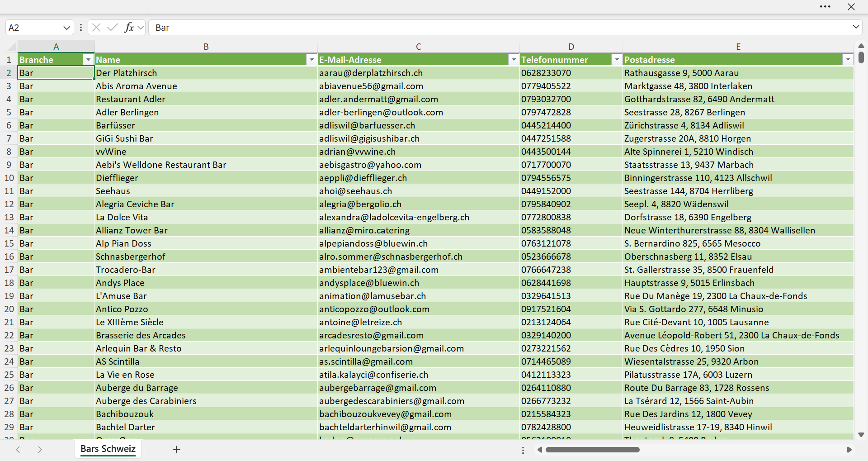Select the Bars Schweiz sheet tab

108,449
